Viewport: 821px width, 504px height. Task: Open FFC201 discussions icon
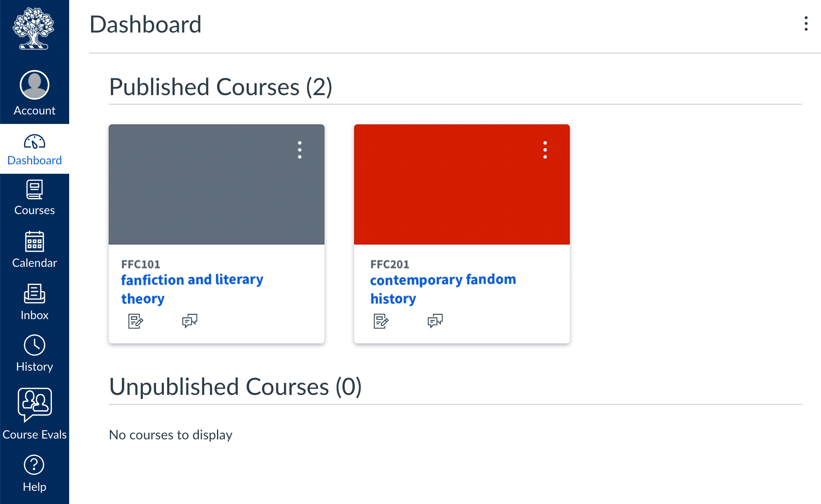tap(435, 321)
